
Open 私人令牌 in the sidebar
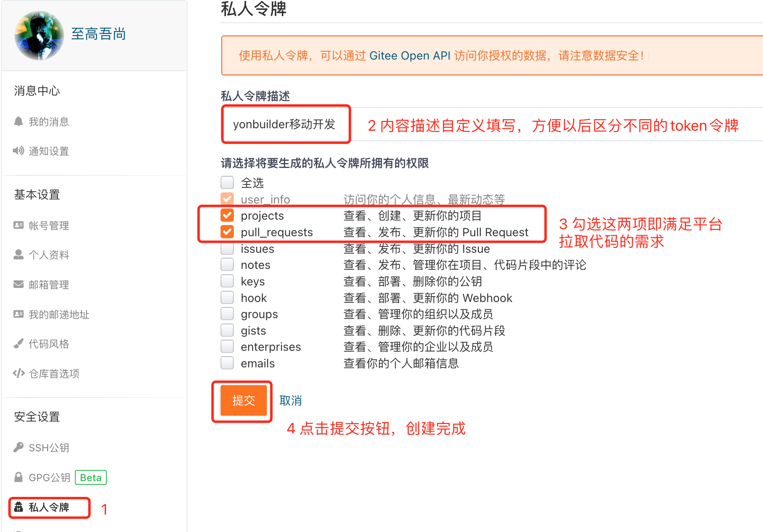[x=49, y=507]
